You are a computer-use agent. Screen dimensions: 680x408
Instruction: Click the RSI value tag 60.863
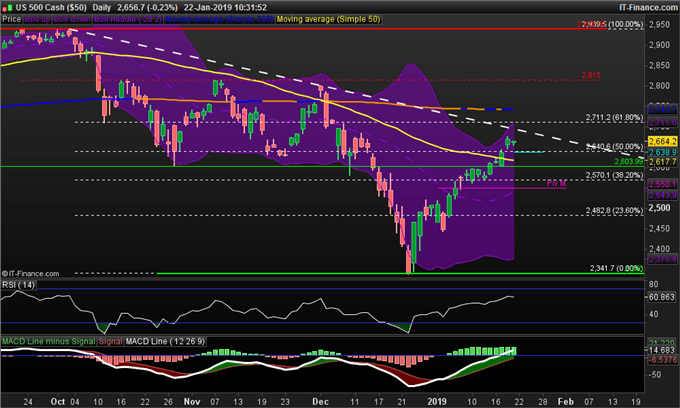click(661, 297)
